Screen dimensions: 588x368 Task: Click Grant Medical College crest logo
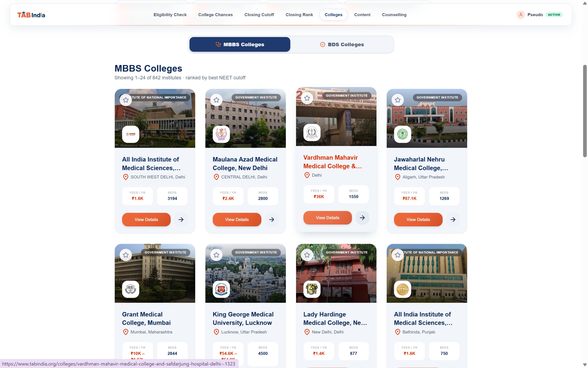point(130,289)
